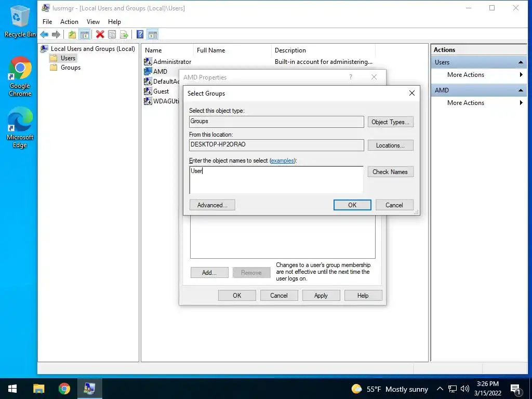This screenshot has width=532, height=399.
Task: Click the Object Types button
Action: [391, 122]
